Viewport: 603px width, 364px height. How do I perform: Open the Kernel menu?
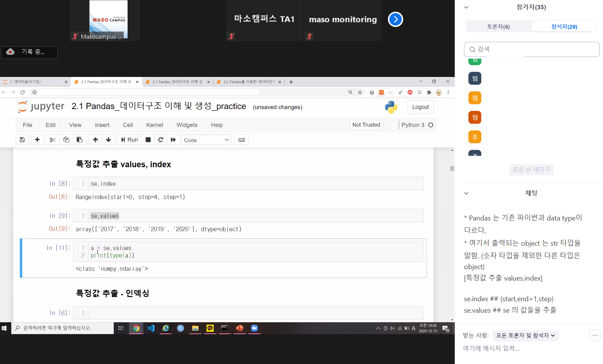pyautogui.click(x=154, y=125)
